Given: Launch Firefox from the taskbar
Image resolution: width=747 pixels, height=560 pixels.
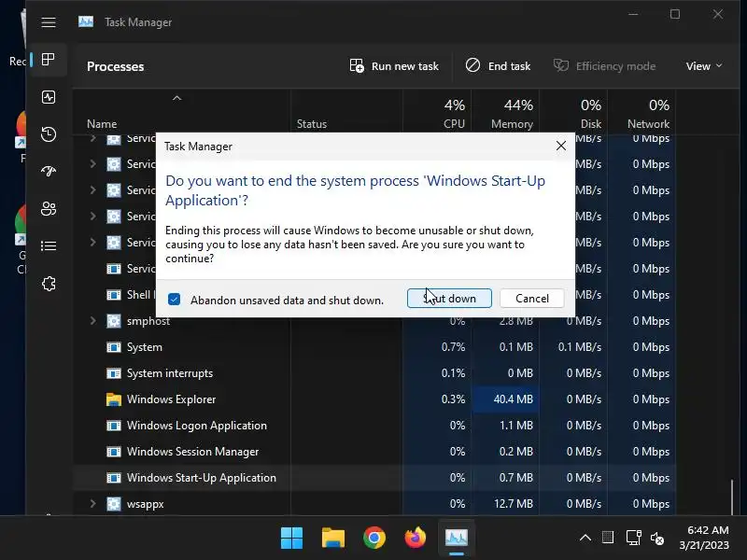Looking at the screenshot, I should tap(416, 539).
